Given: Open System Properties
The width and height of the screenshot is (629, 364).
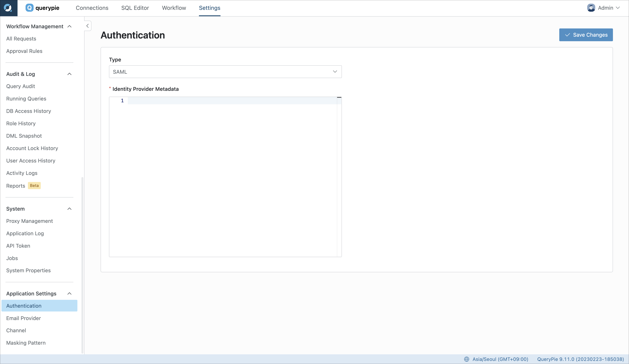Looking at the screenshot, I should [x=28, y=270].
